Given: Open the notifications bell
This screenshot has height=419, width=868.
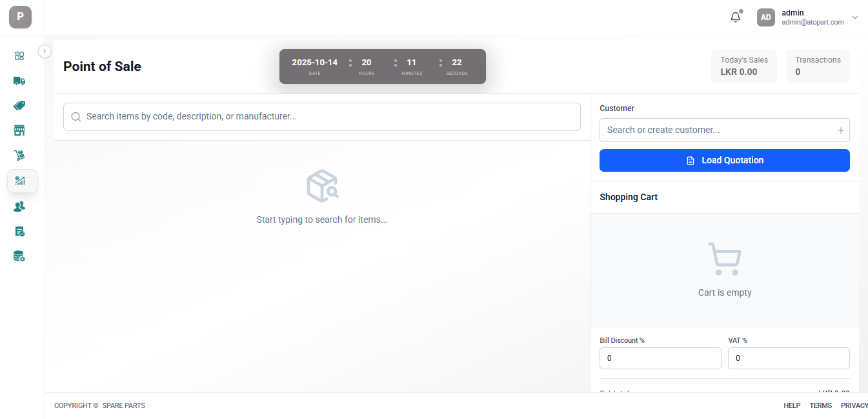Looking at the screenshot, I should 736,17.
